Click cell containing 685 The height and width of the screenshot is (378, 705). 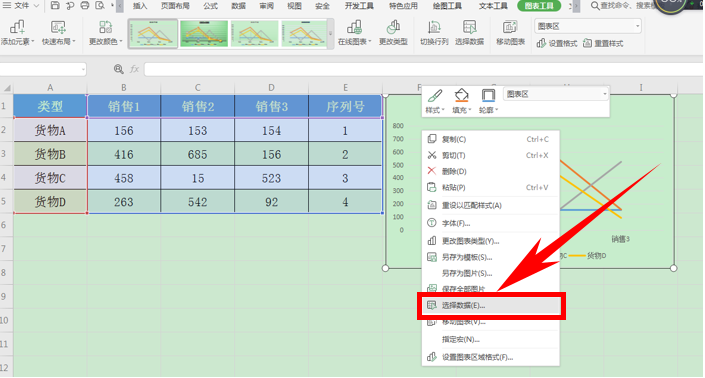197,155
